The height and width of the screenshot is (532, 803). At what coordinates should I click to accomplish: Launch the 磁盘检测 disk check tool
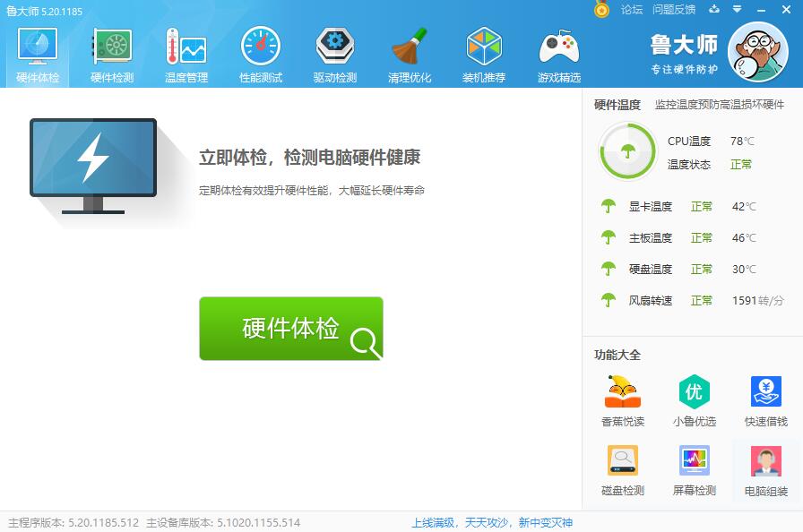click(623, 469)
